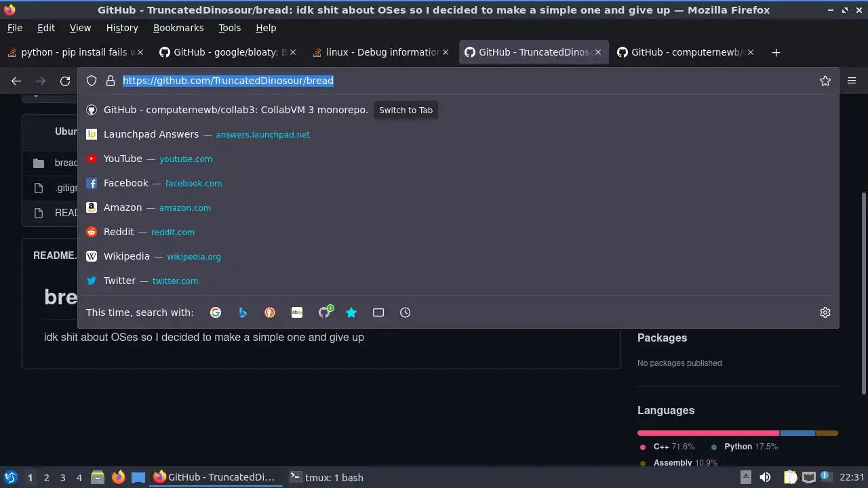Open the start menu in the taskbar
Screen dimensions: 868x488
pyautogui.click(x=10, y=477)
